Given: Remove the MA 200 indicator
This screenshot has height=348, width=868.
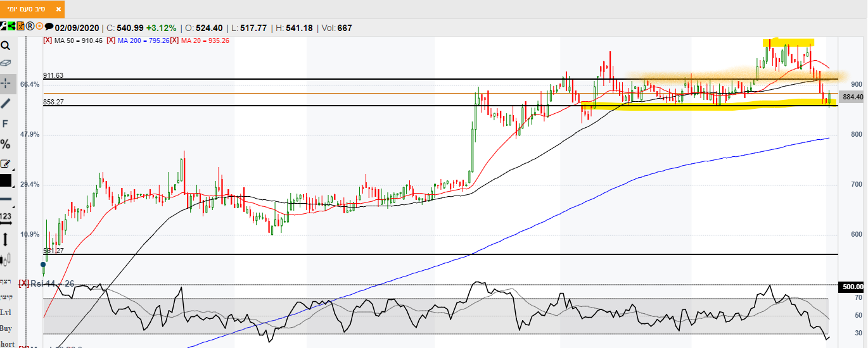Looking at the screenshot, I should coord(111,40).
